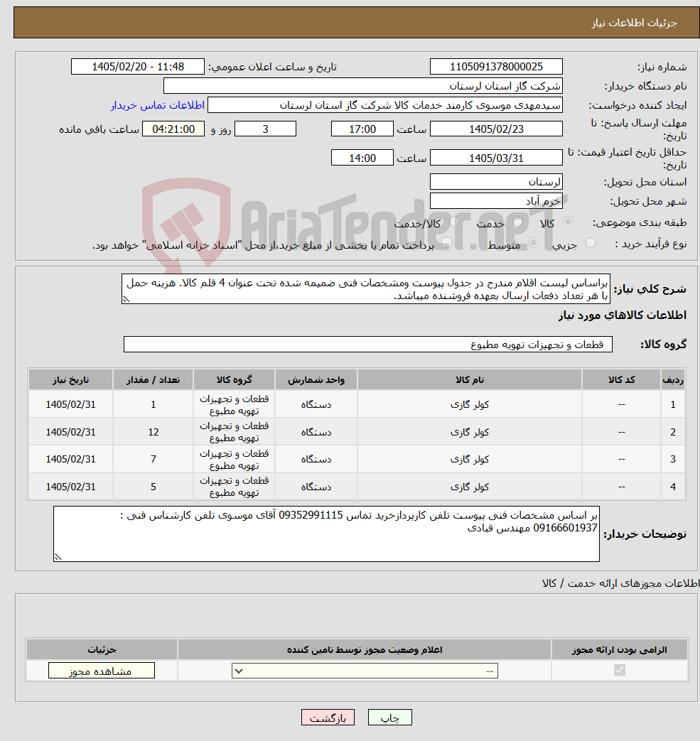Image resolution: width=700 pixels, height=741 pixels.
Task: Select the خدمت radio button
Action: coord(518,222)
